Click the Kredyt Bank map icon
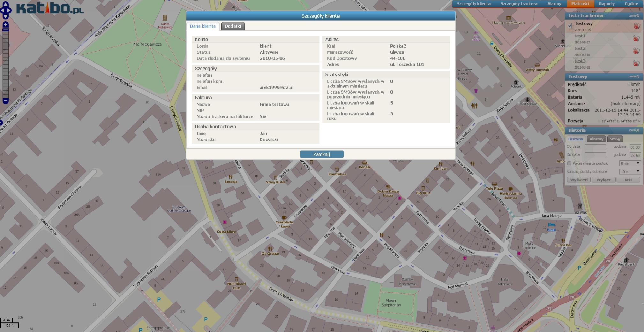 click(x=626, y=260)
